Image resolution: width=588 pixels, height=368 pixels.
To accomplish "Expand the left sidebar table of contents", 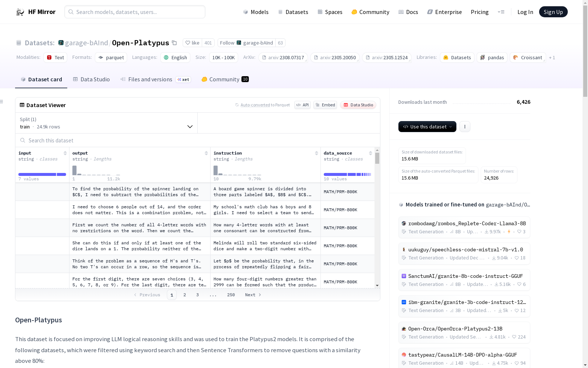I will (2, 102).
